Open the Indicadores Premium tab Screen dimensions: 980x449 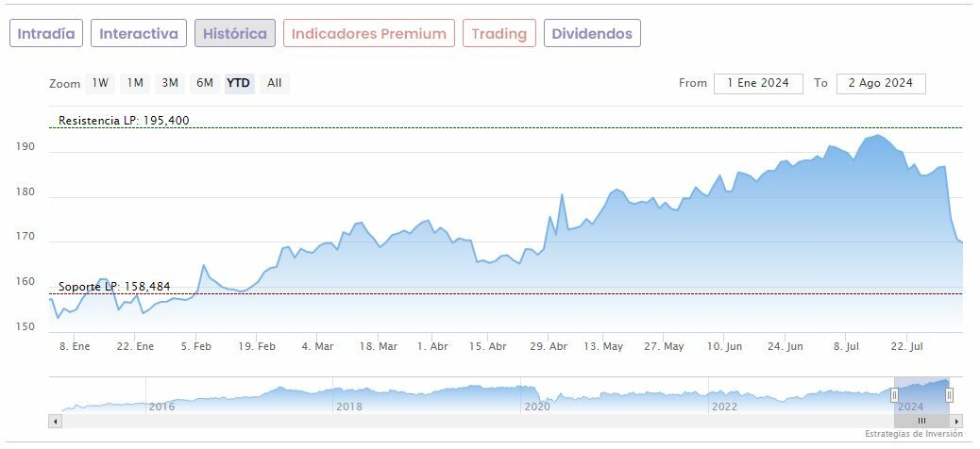(x=368, y=34)
